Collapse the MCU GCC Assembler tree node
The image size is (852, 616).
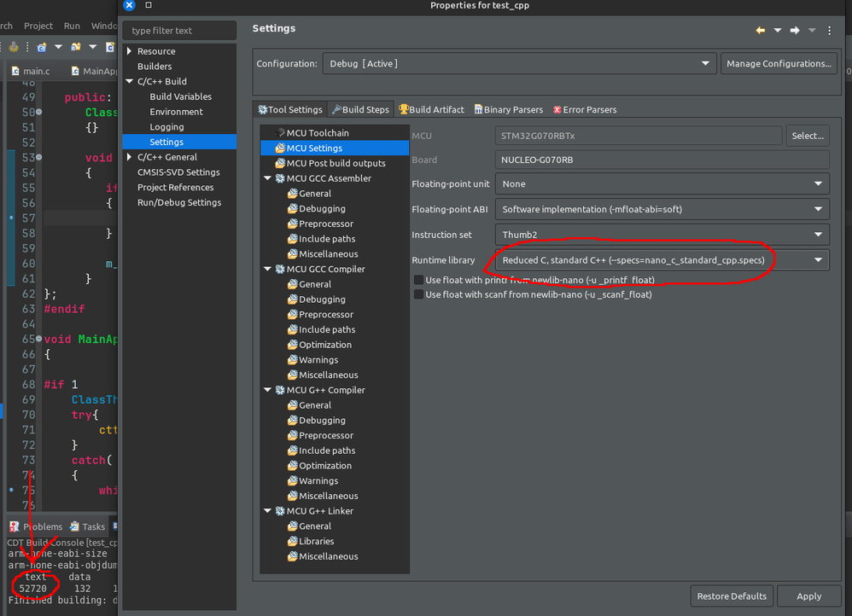268,179
